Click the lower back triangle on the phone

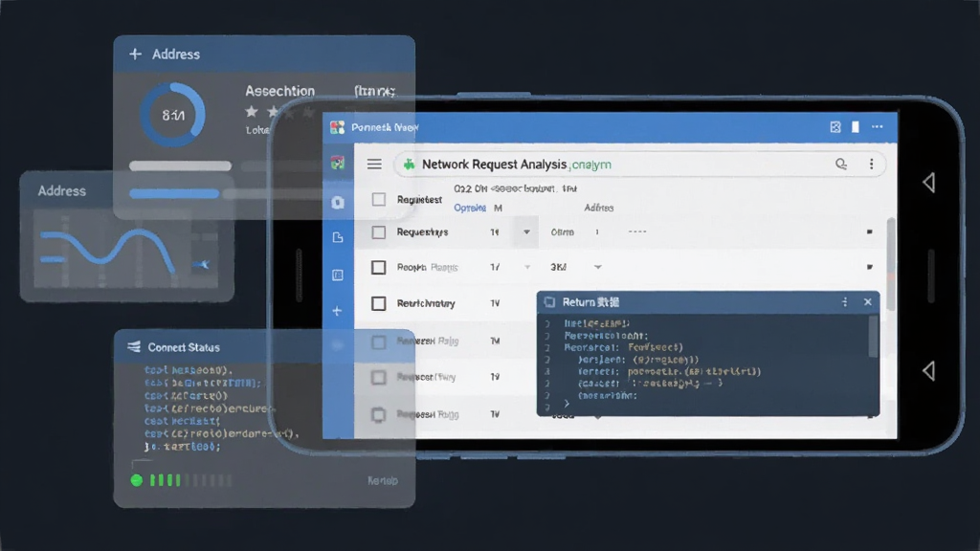pos(928,370)
